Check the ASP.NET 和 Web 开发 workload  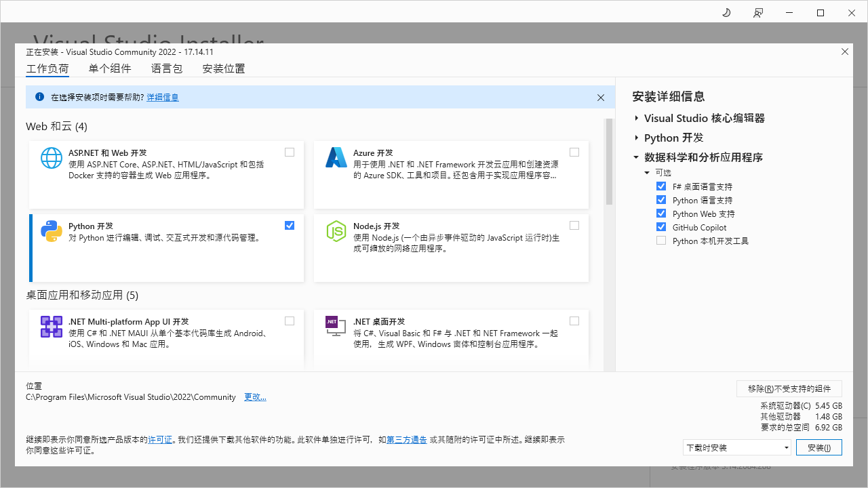[x=290, y=152]
